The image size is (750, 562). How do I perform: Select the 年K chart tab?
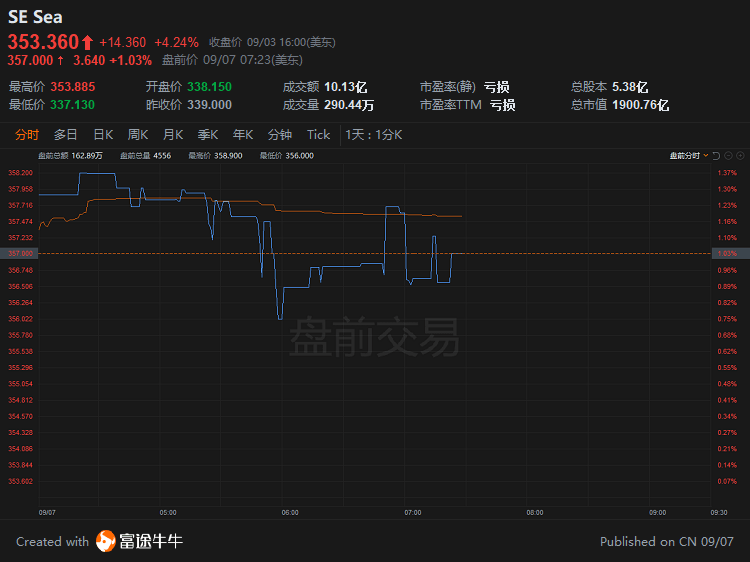click(243, 135)
